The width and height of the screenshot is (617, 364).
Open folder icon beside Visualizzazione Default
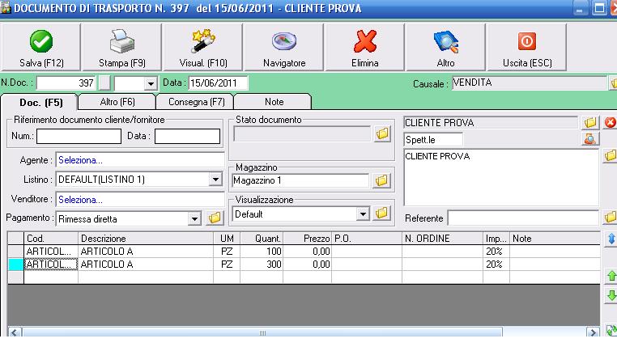pyautogui.click(x=381, y=214)
